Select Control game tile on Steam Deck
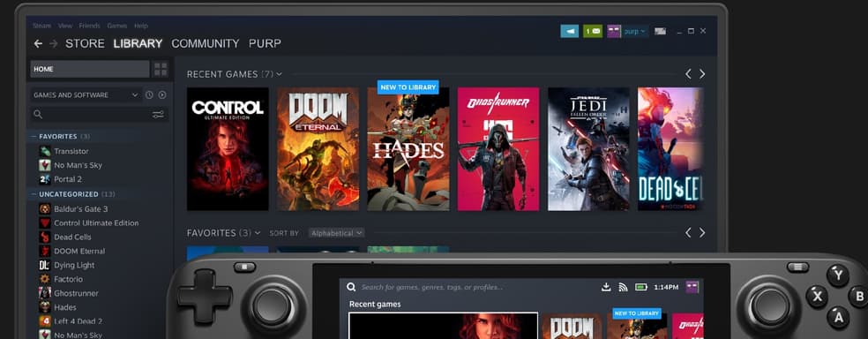 click(443, 326)
